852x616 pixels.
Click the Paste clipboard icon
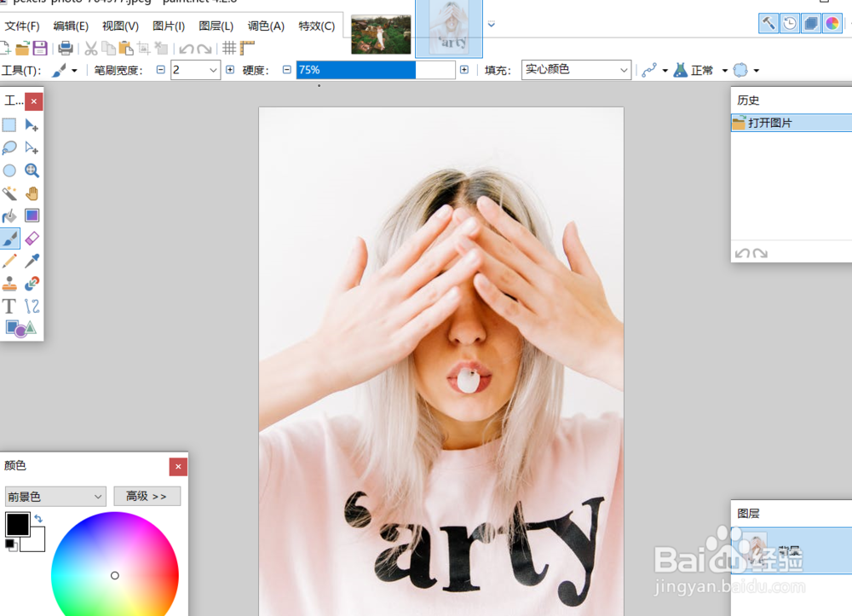pos(126,49)
